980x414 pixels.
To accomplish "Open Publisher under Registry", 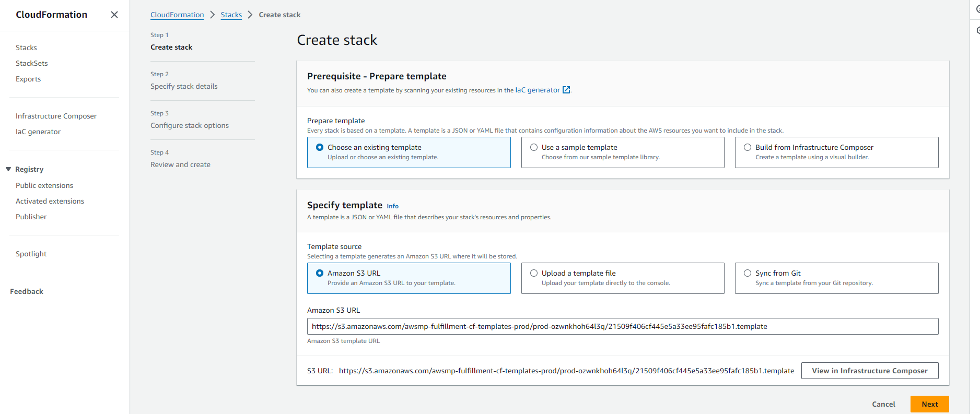I will (31, 217).
